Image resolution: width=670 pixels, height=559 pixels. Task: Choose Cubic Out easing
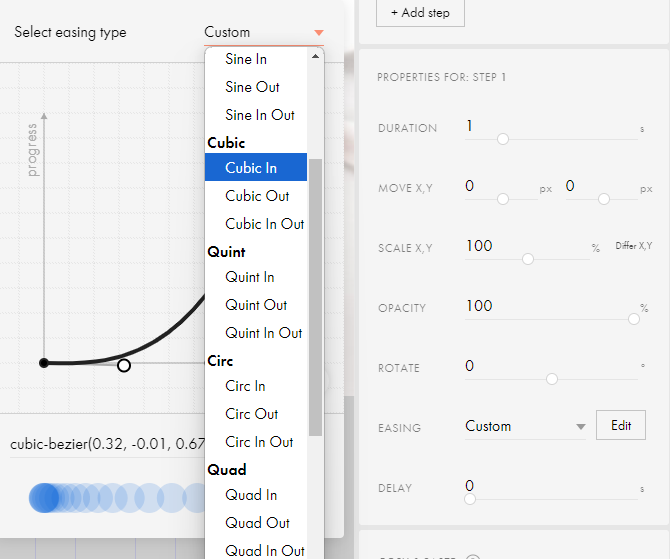(x=256, y=196)
